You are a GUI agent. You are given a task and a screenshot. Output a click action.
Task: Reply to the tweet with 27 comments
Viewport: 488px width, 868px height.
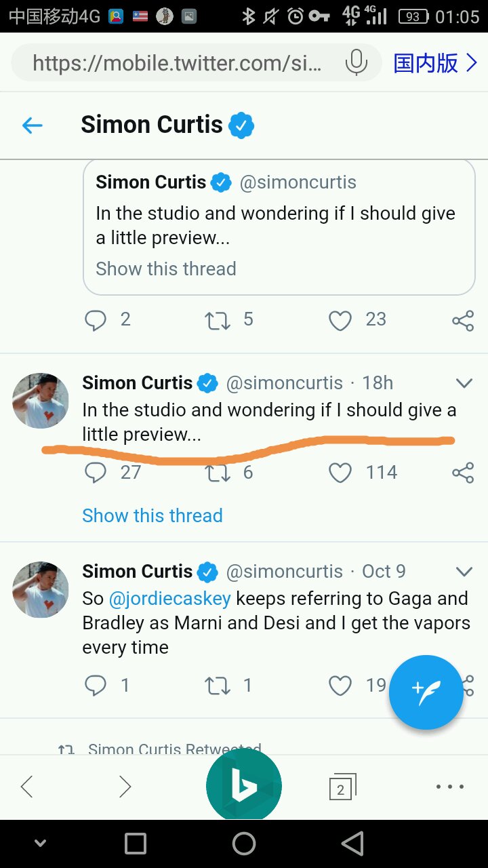(x=96, y=472)
